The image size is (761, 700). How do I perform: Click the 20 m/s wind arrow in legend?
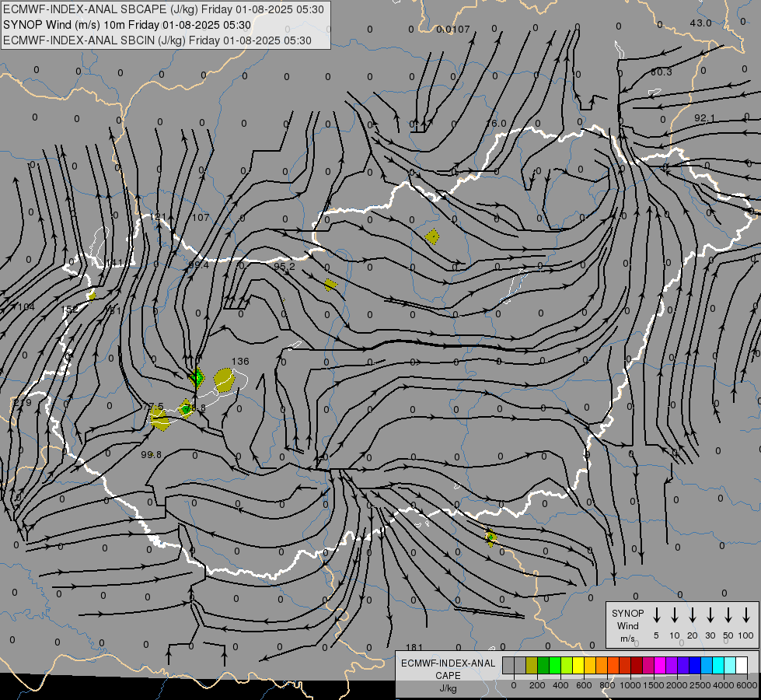693,615
